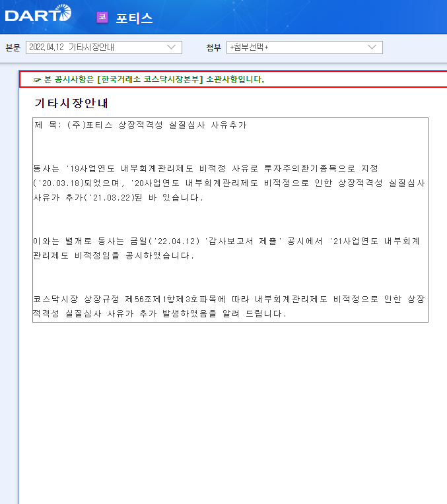Click the 본문 label
The height and width of the screenshot is (504, 447).
[x=13, y=47]
